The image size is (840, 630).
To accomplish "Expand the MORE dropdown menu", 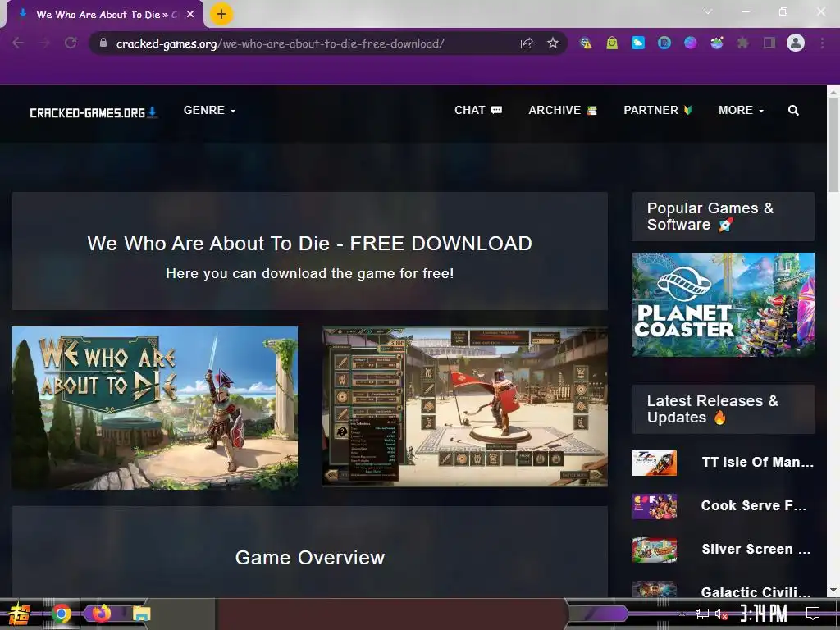I will point(741,111).
